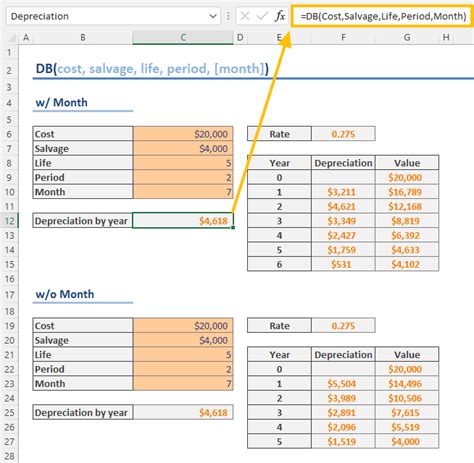This screenshot has height=463, width=474.
Task: Select depreciation cell $2,096
Action: click(343, 427)
